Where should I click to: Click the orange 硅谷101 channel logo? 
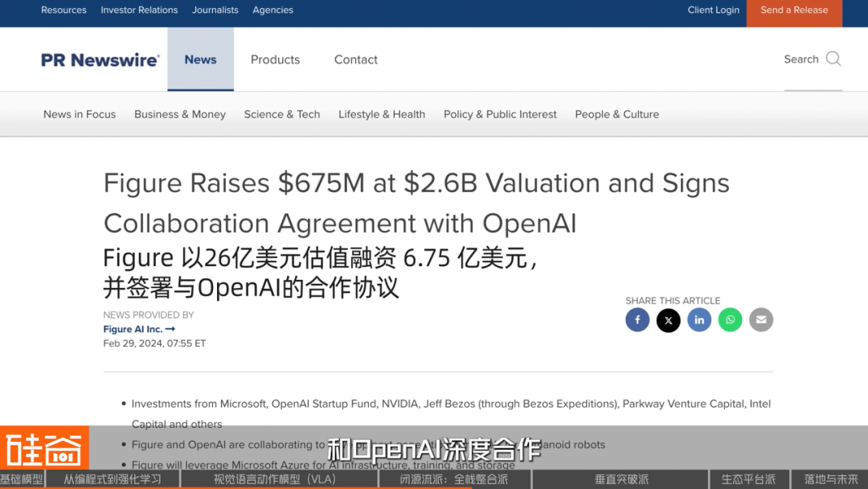tap(44, 448)
